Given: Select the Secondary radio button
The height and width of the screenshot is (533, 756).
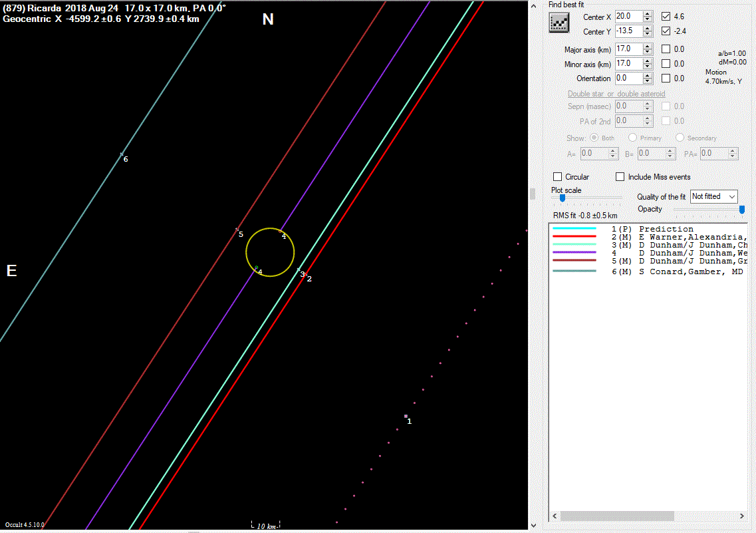Looking at the screenshot, I should point(680,138).
